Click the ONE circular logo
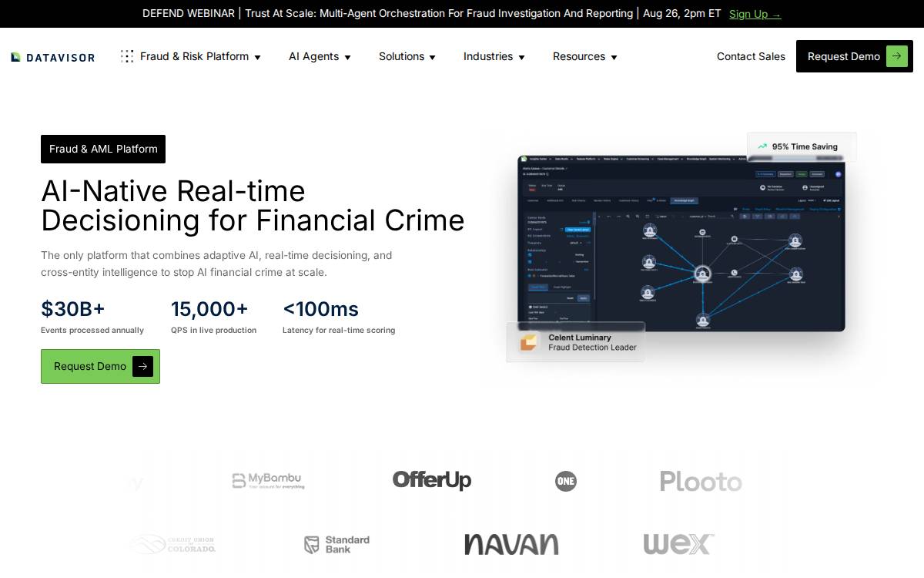Image resolution: width=924 pixels, height=578 pixels. pos(566,481)
